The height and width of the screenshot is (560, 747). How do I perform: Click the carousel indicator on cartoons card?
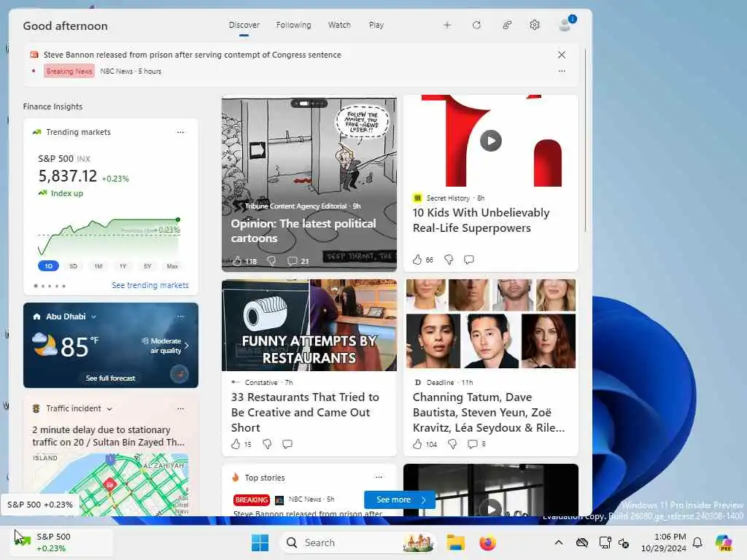pyautogui.click(x=309, y=104)
